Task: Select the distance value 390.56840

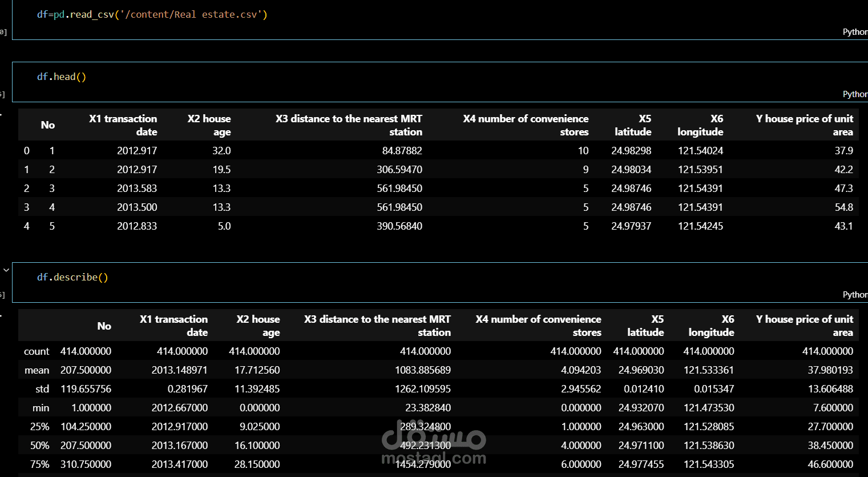Action: (x=399, y=226)
